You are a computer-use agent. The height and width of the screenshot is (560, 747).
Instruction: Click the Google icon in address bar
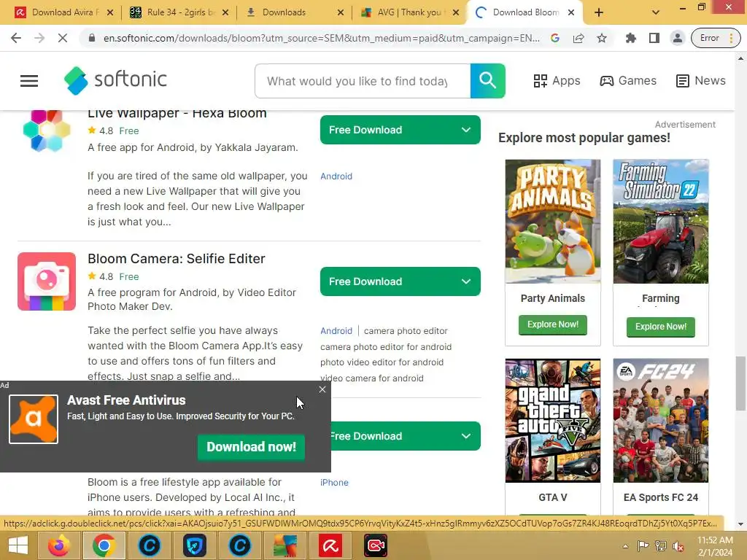click(555, 38)
